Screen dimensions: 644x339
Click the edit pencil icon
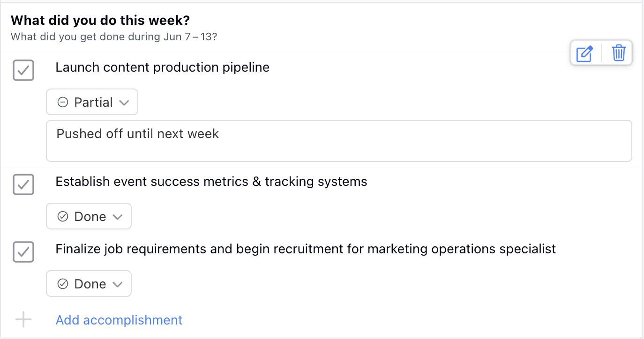[584, 53]
